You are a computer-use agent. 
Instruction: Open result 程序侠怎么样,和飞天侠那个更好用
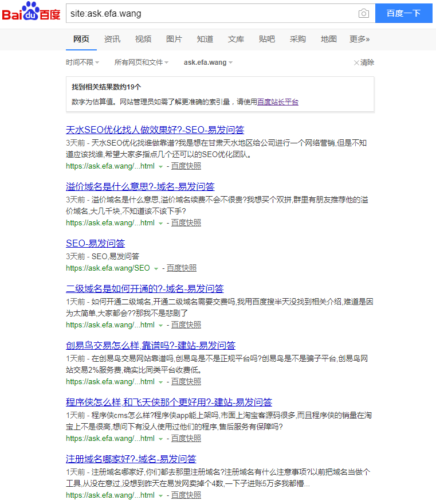[x=169, y=402]
